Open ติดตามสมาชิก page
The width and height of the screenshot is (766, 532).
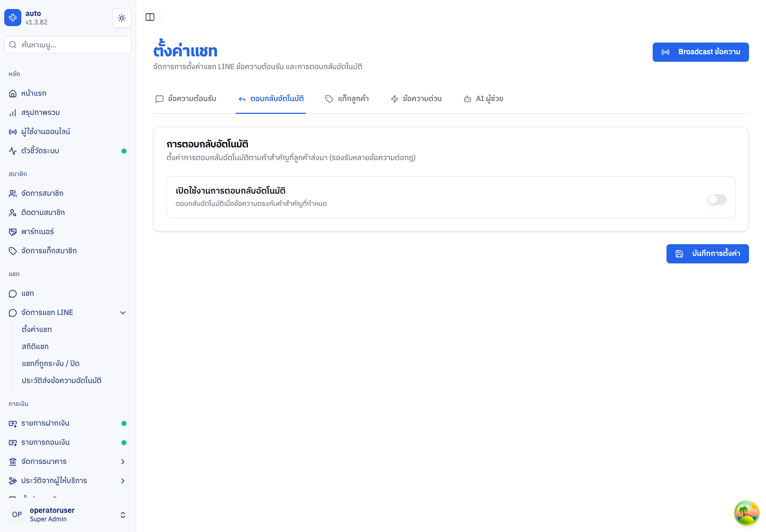(x=68, y=213)
